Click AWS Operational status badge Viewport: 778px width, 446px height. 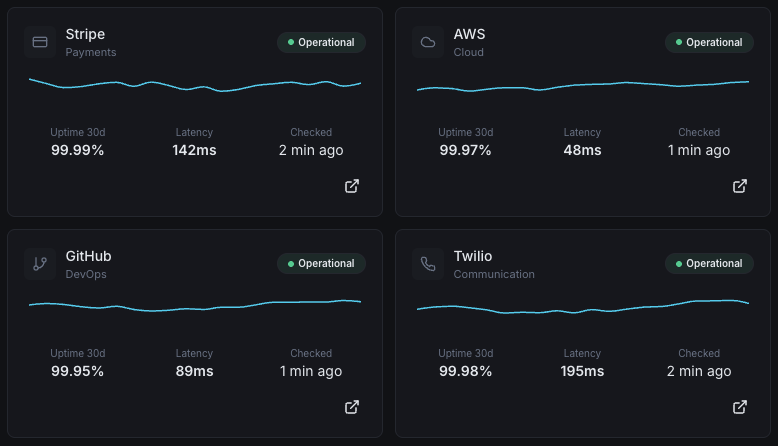709,43
